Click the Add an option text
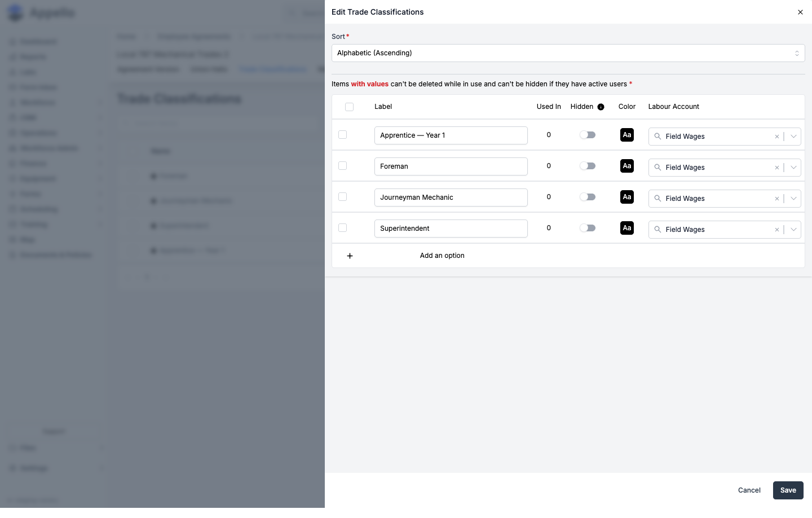812x518 pixels. 442,256
